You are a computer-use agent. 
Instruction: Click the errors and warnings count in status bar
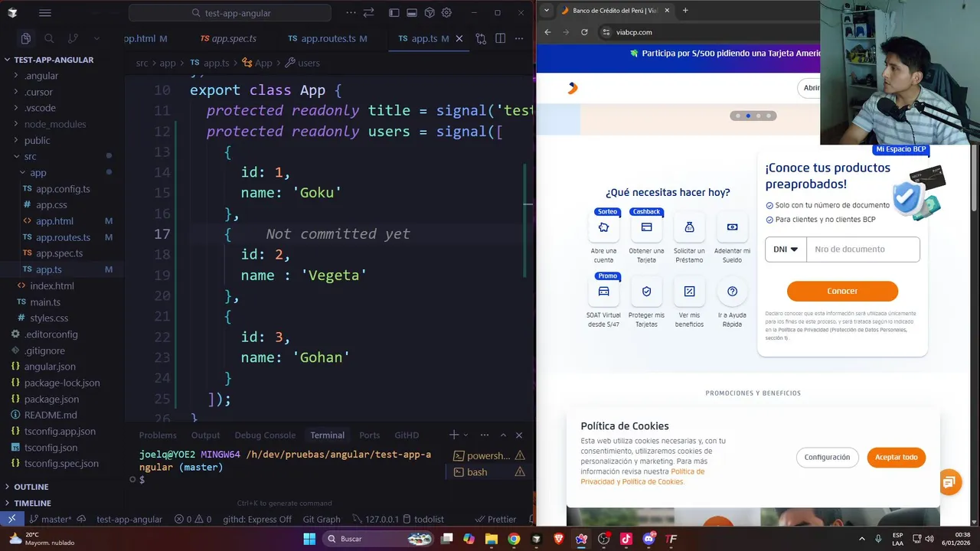(x=193, y=519)
